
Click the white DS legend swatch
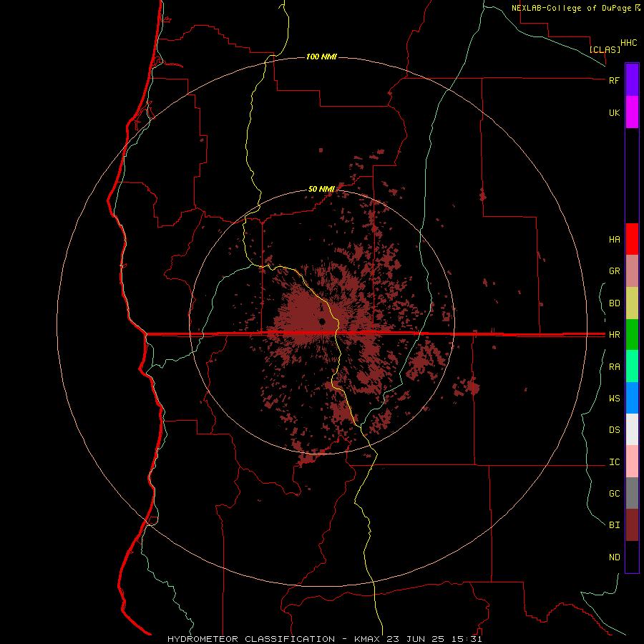pyautogui.click(x=632, y=429)
